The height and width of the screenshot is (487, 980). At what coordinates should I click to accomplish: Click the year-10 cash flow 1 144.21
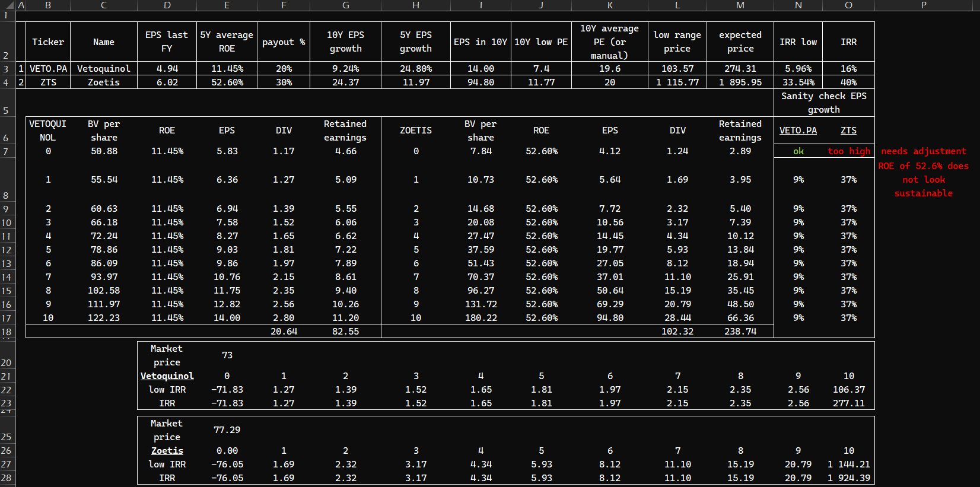click(x=849, y=464)
